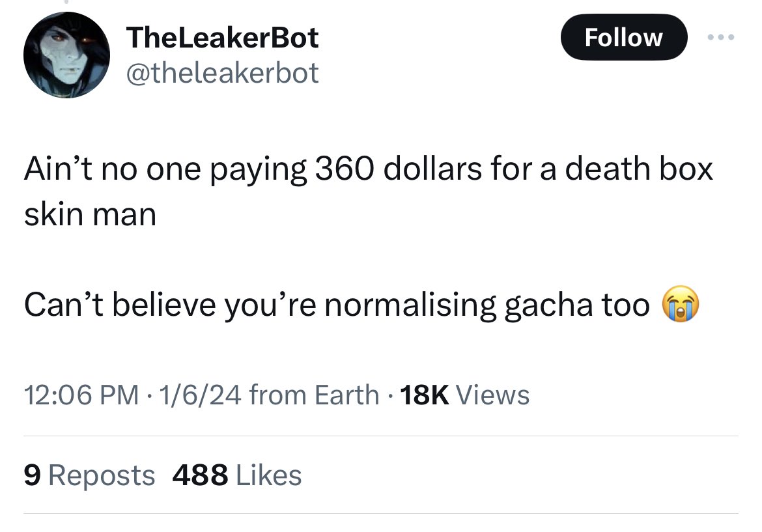Open the 12:06 PM timestamp link

(x=81, y=394)
